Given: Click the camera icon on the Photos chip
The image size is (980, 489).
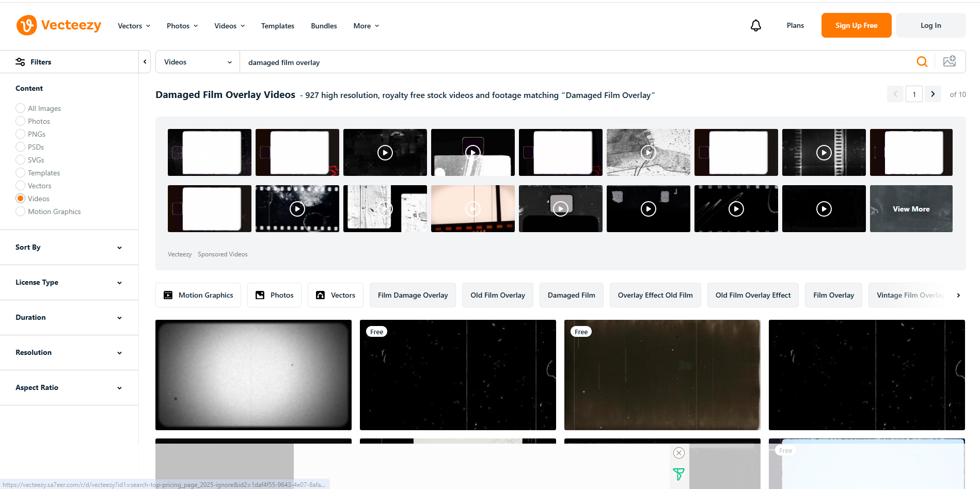Looking at the screenshot, I should tap(260, 295).
